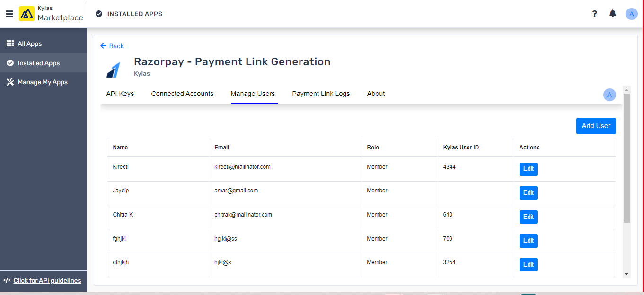Switch to the Connected Accounts tab

182,94
